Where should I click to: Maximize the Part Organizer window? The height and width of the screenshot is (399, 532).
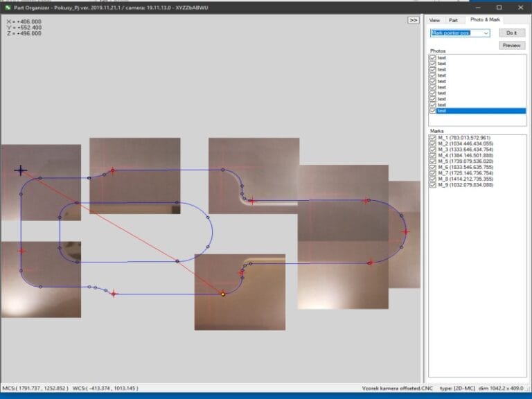click(498, 6)
